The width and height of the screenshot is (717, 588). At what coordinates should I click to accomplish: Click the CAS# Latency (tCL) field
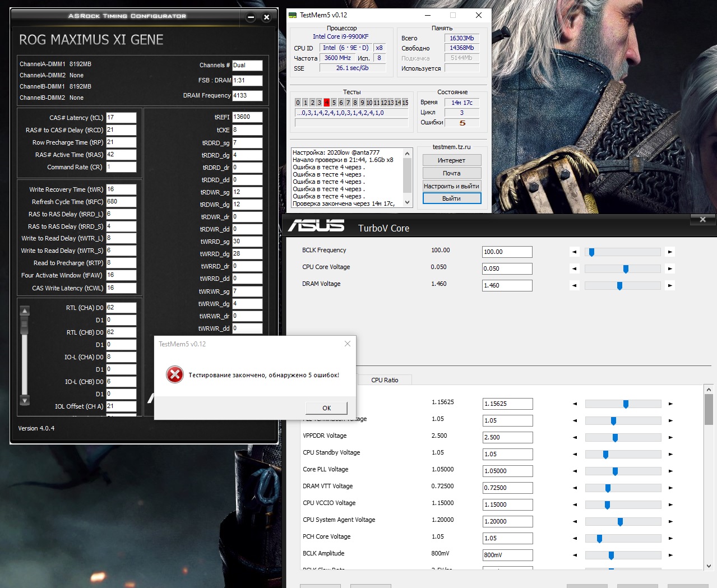(x=121, y=118)
